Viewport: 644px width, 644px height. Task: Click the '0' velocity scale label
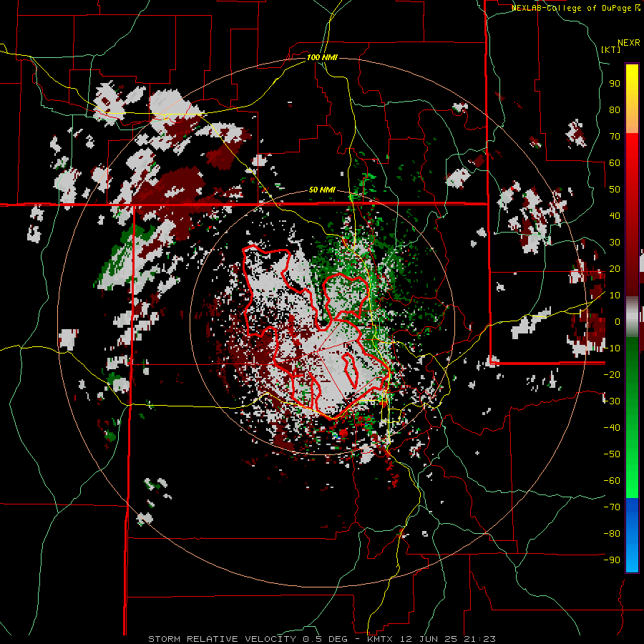[618, 321]
